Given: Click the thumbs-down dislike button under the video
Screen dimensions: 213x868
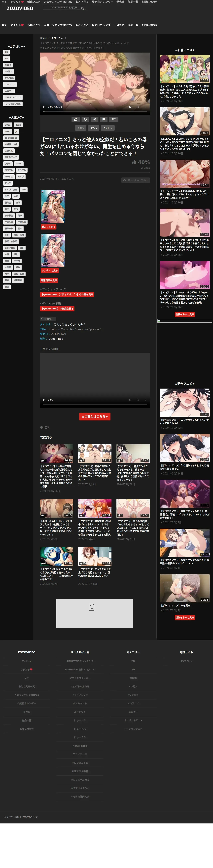Looking at the screenshot, I should [x=85, y=119].
